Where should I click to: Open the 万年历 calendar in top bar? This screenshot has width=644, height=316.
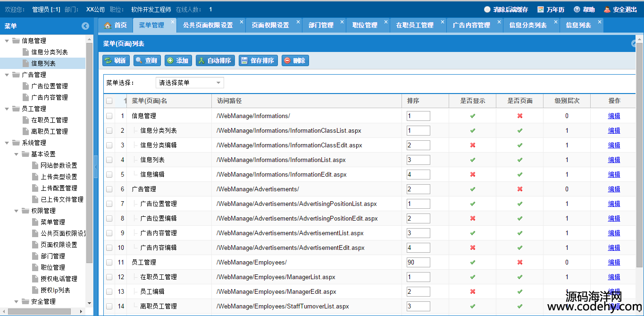[x=551, y=9]
